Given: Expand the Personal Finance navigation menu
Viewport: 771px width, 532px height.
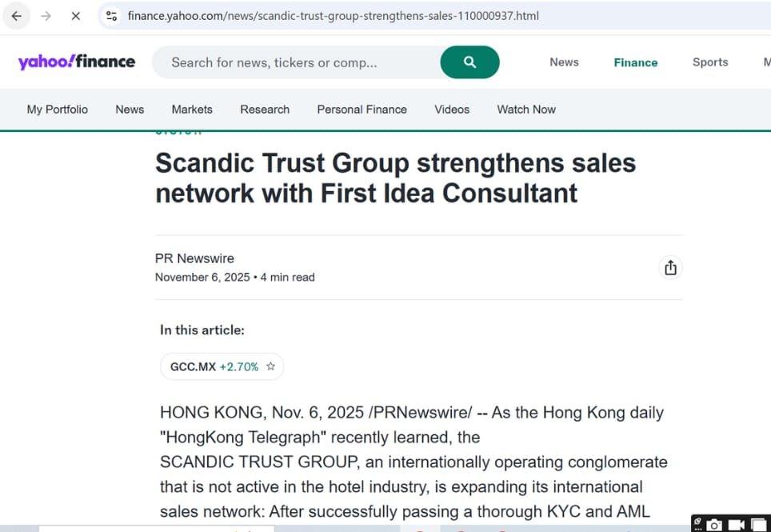Looking at the screenshot, I should point(362,110).
